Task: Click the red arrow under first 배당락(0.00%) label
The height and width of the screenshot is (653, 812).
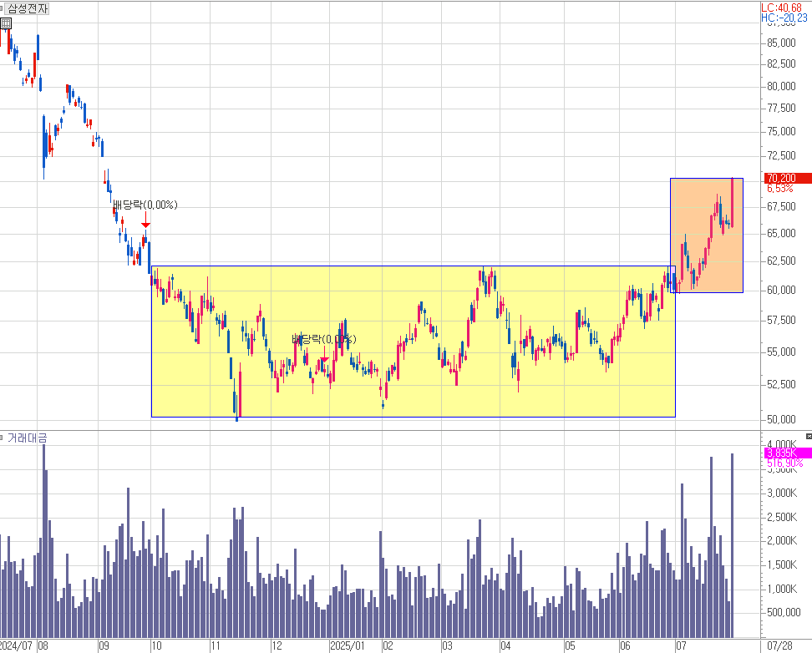Action: [145, 222]
